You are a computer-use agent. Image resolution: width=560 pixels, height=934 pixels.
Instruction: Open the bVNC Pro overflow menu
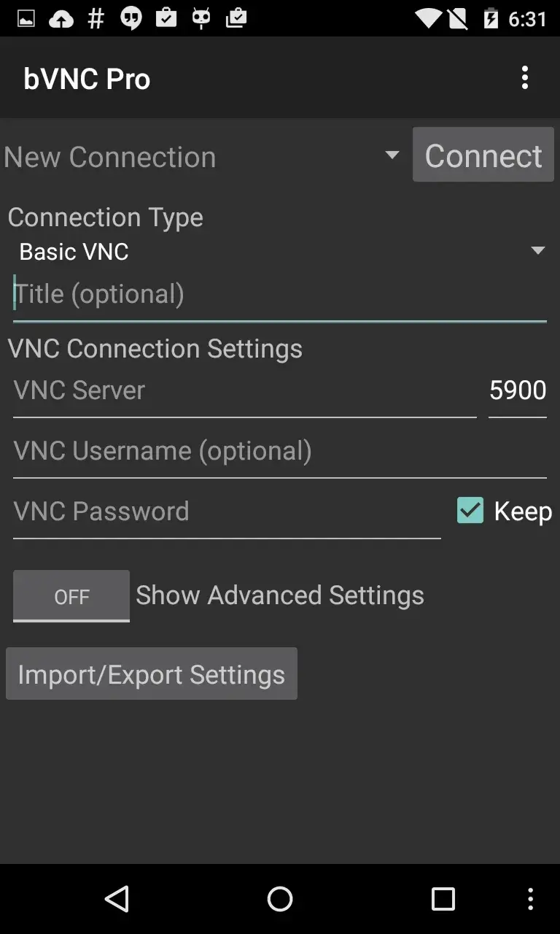(x=525, y=77)
